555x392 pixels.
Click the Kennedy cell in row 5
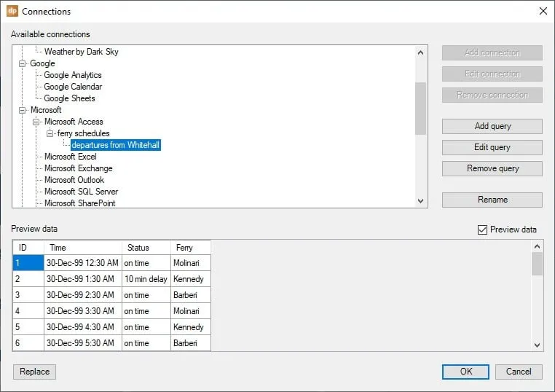click(x=191, y=327)
